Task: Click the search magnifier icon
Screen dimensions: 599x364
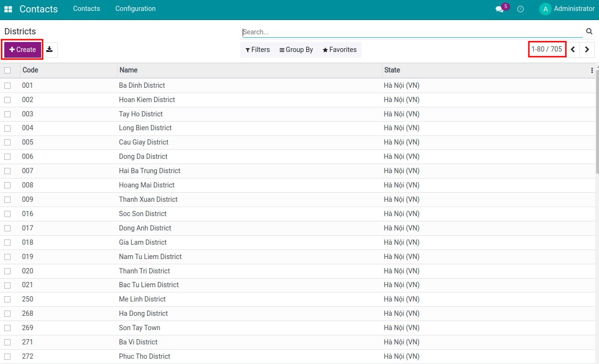Action: pyautogui.click(x=589, y=31)
